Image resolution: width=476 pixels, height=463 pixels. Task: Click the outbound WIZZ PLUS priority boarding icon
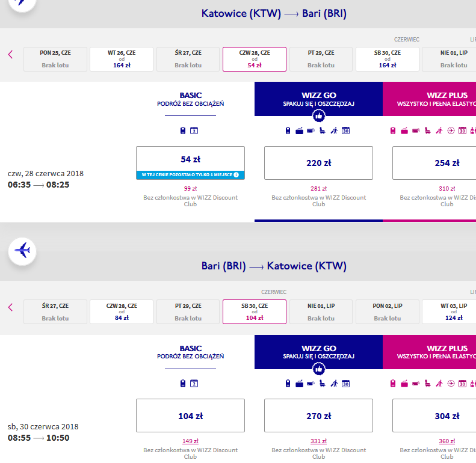coord(439,130)
